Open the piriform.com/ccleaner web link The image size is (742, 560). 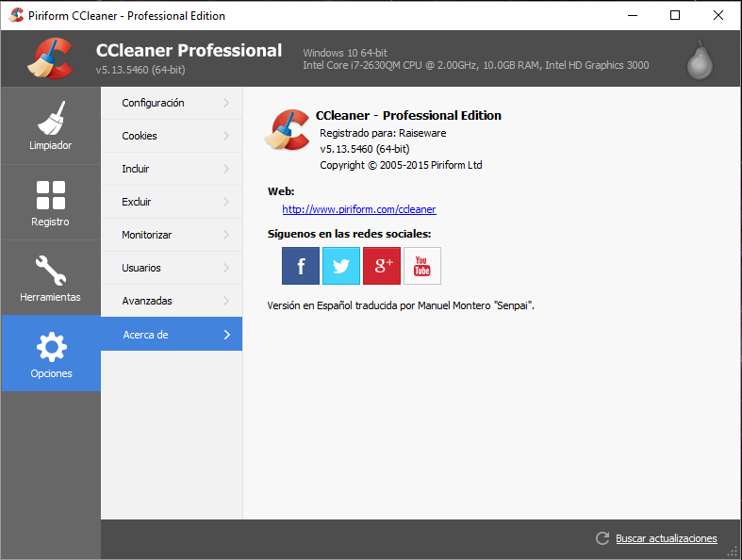[359, 209]
